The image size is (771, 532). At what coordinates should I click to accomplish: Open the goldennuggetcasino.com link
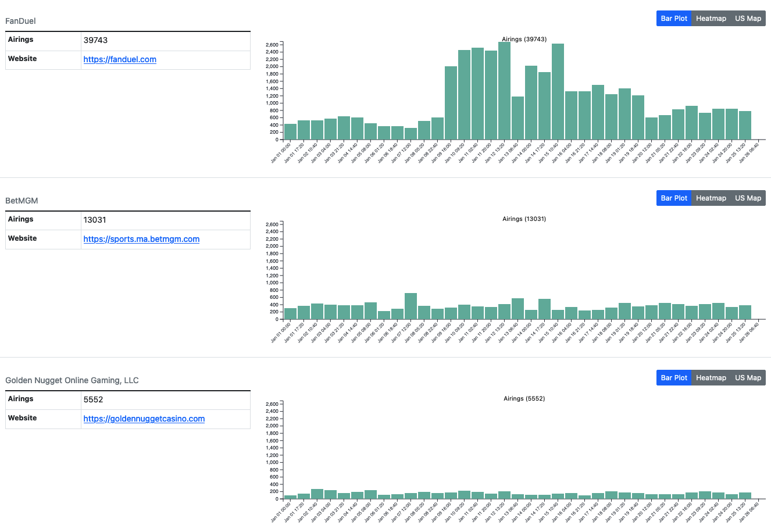coord(144,419)
